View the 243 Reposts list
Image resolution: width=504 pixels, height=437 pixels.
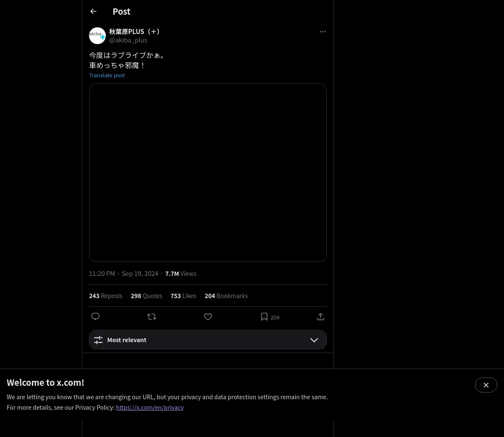105,296
